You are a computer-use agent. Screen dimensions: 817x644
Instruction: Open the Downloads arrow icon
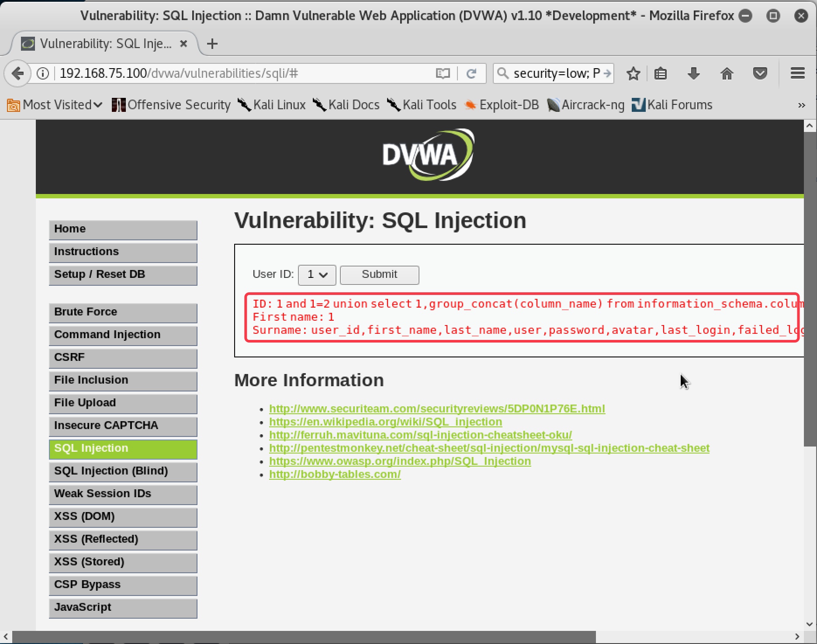click(693, 73)
